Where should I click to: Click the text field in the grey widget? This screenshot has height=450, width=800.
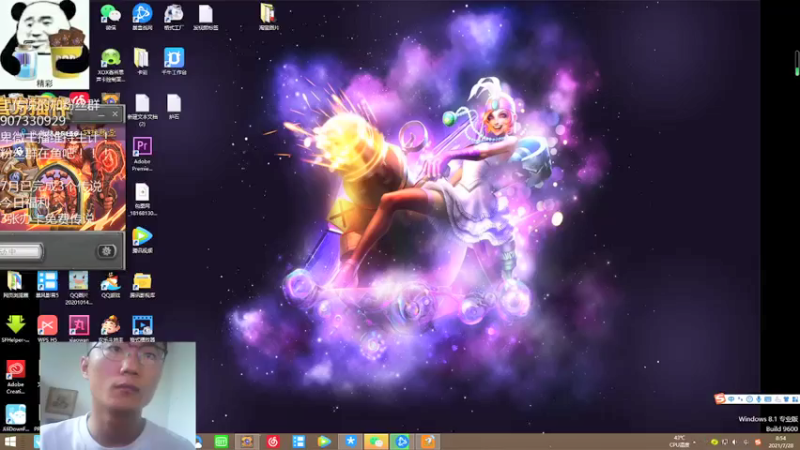point(21,251)
